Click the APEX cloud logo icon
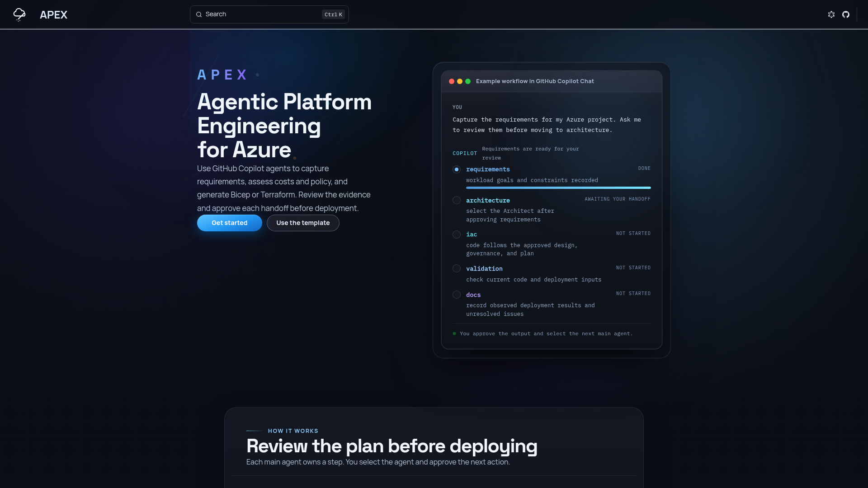Screen dimensions: 868x488 (x=19, y=14)
